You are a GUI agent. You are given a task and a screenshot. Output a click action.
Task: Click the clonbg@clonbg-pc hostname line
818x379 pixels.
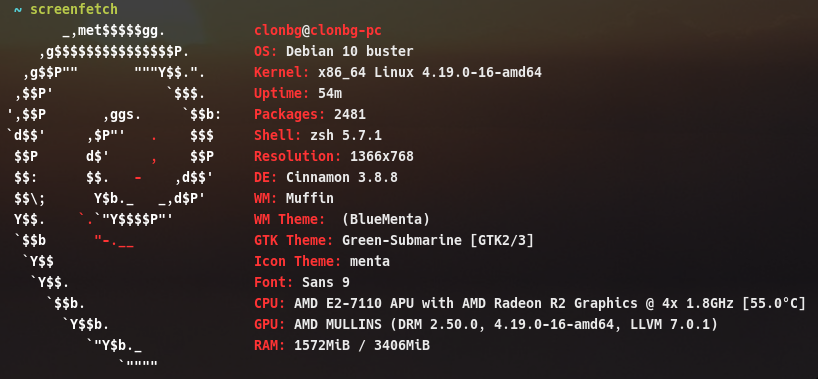(x=318, y=30)
